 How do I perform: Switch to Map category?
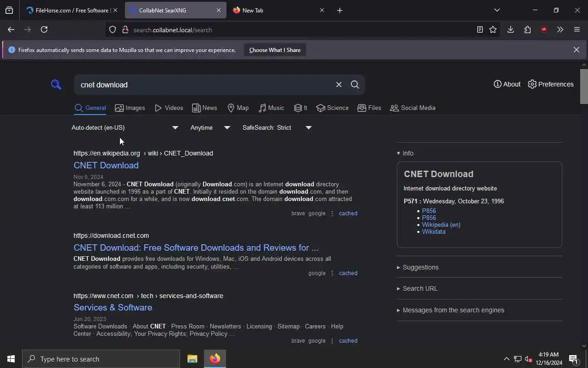[x=238, y=108]
